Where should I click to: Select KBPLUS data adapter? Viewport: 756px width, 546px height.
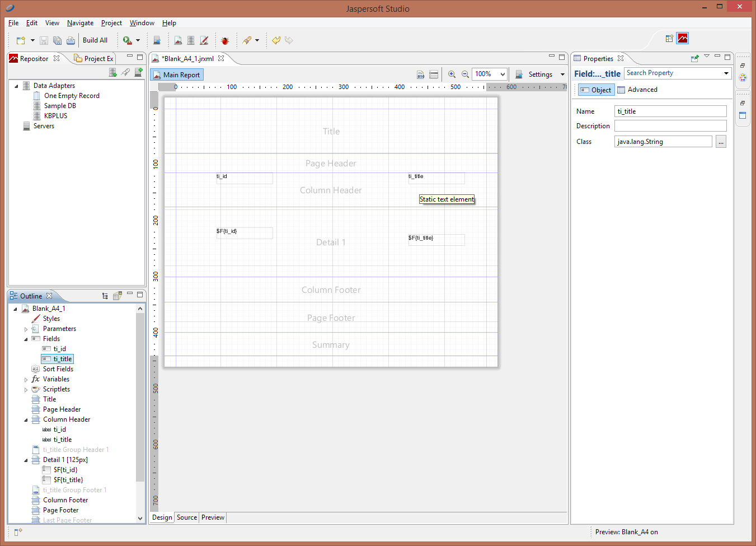(x=55, y=116)
